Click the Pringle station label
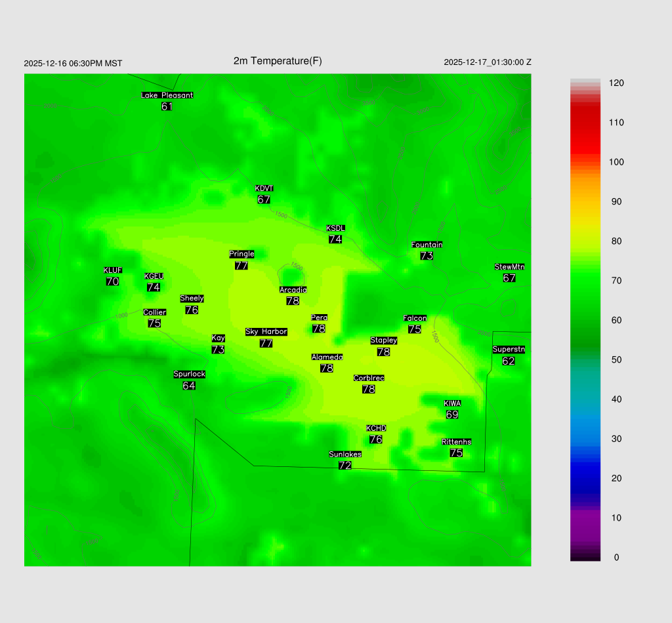Image resolution: width=672 pixels, height=623 pixels. [x=241, y=254]
